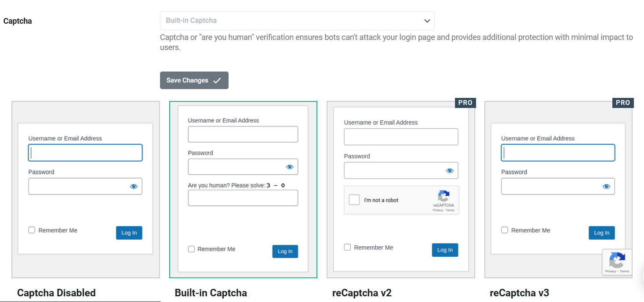Click the reCAPTCHA badge in v3 preview

click(617, 262)
